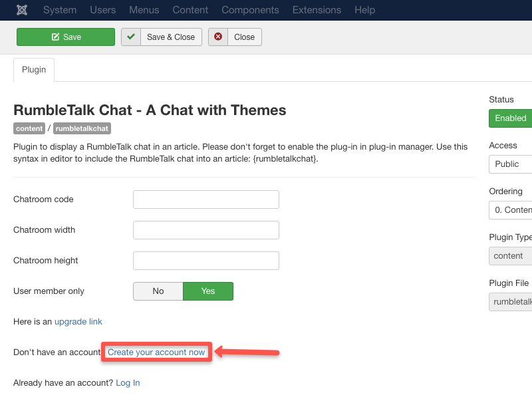Screen dimensions: 532x399
Task: Click the Joomla logo icon
Action: point(23,10)
